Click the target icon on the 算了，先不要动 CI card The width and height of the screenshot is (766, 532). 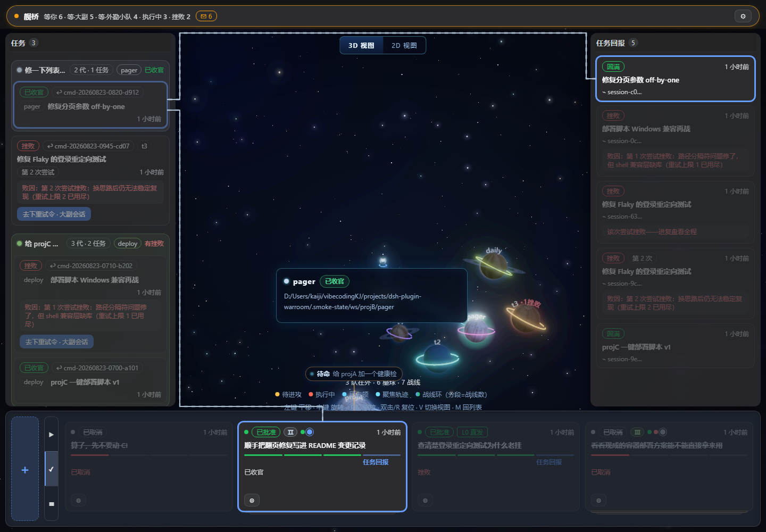[x=78, y=500]
